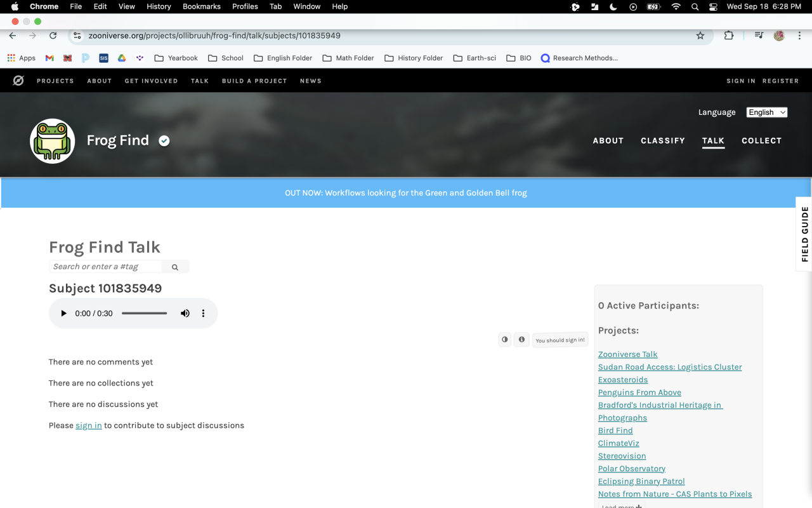Open the Exoasteroids link
The width and height of the screenshot is (812, 508).
pyautogui.click(x=623, y=380)
